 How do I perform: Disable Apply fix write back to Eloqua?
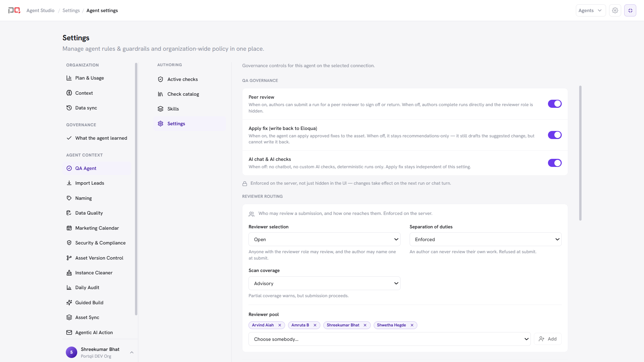555,135
